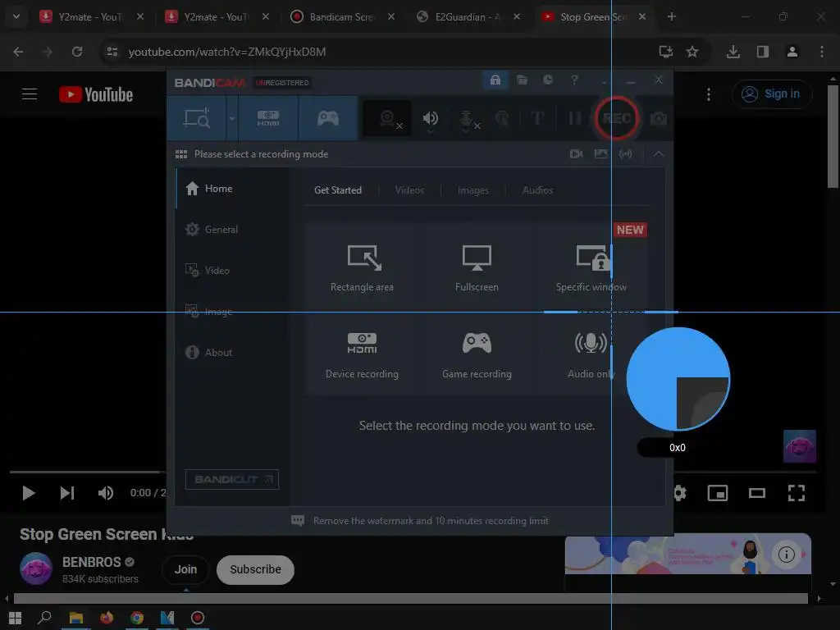
Task: Choose the Audio only recording mode
Action: (591, 354)
